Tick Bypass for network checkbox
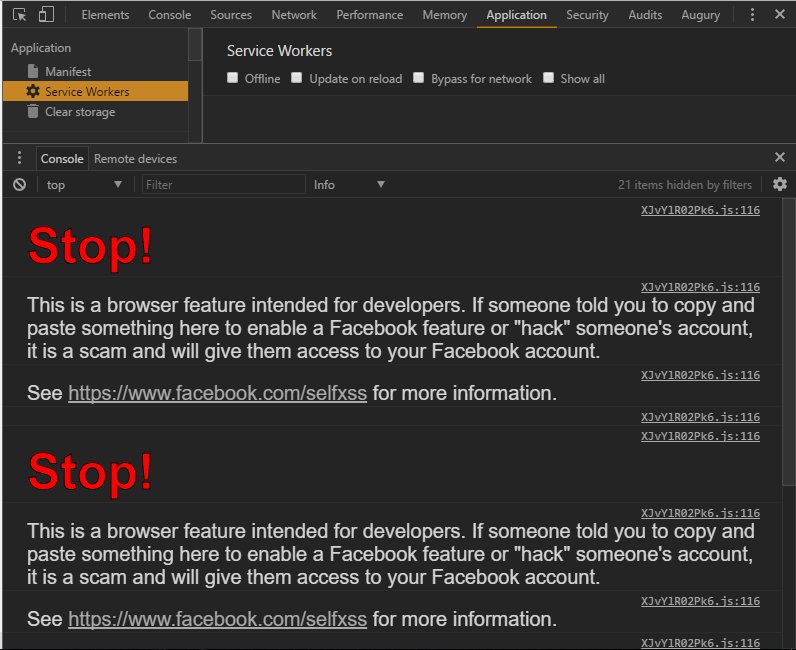796x650 pixels. [418, 78]
